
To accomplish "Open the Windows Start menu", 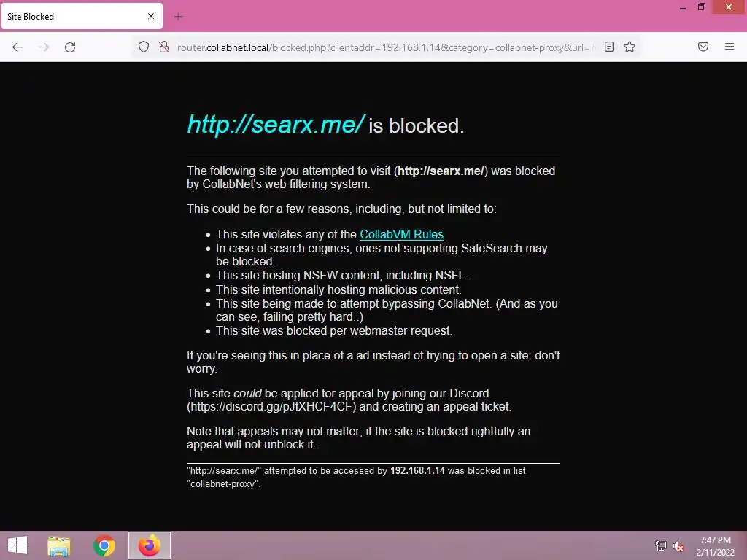I will click(x=18, y=545).
